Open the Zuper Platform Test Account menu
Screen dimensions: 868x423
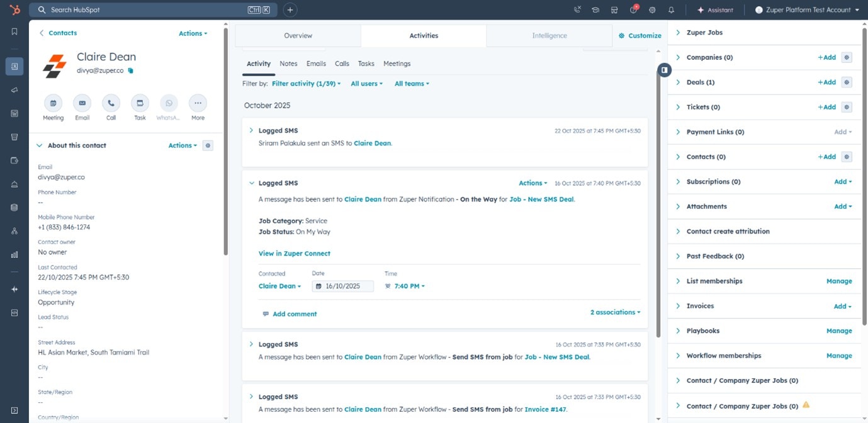point(807,9)
